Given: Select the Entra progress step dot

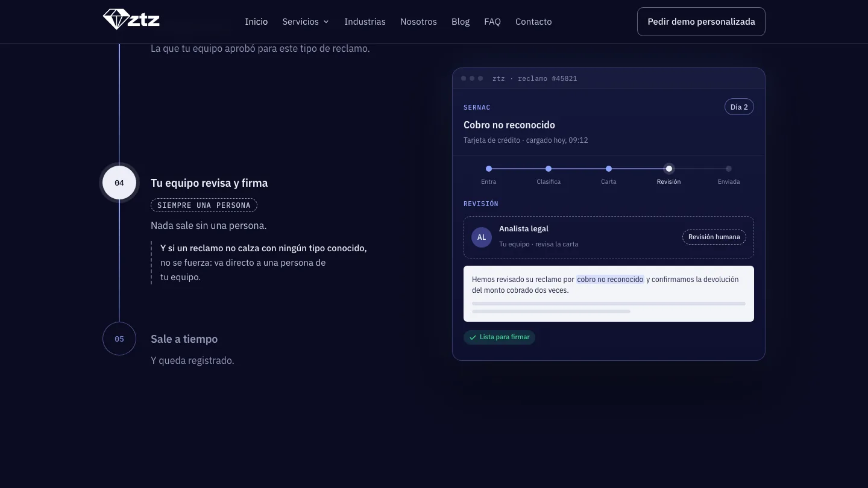Looking at the screenshot, I should click(489, 169).
